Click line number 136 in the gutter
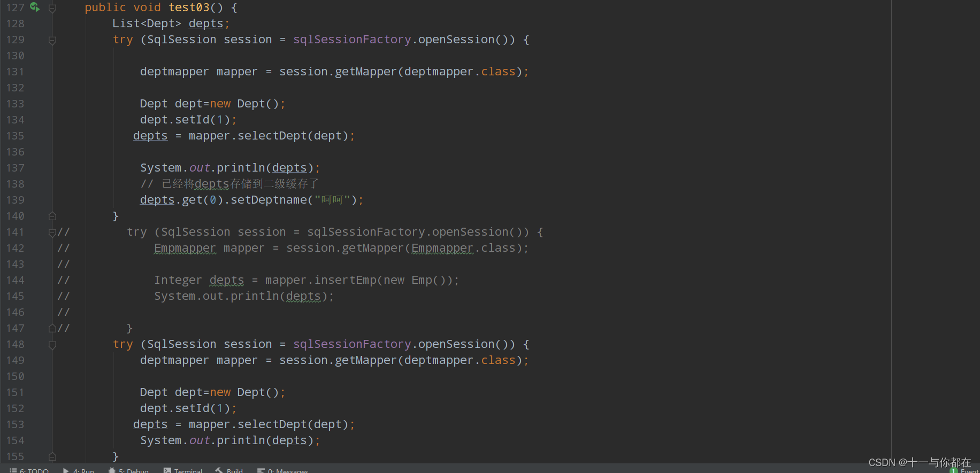Screen dimensions: 980x473 [16, 152]
